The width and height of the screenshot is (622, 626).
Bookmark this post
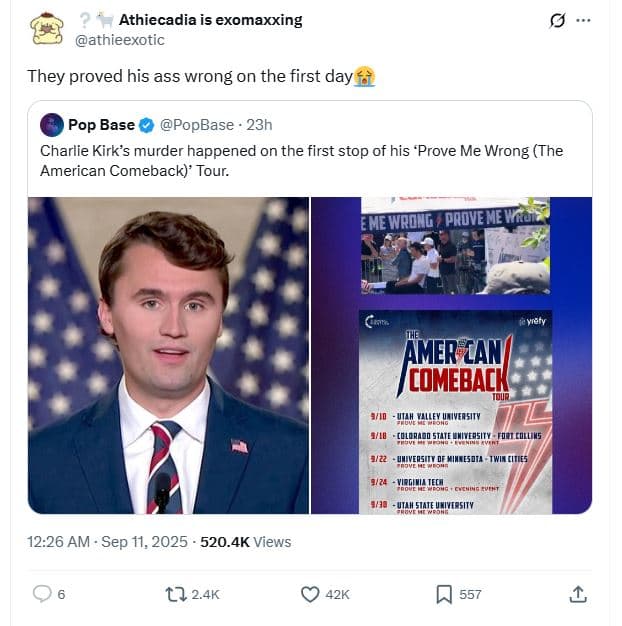444,594
